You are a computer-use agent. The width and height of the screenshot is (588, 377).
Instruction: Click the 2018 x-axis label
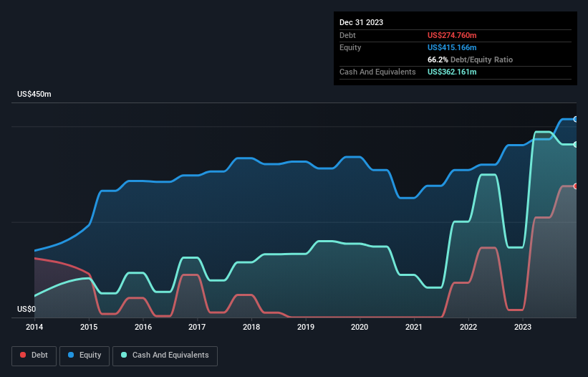[x=251, y=327]
